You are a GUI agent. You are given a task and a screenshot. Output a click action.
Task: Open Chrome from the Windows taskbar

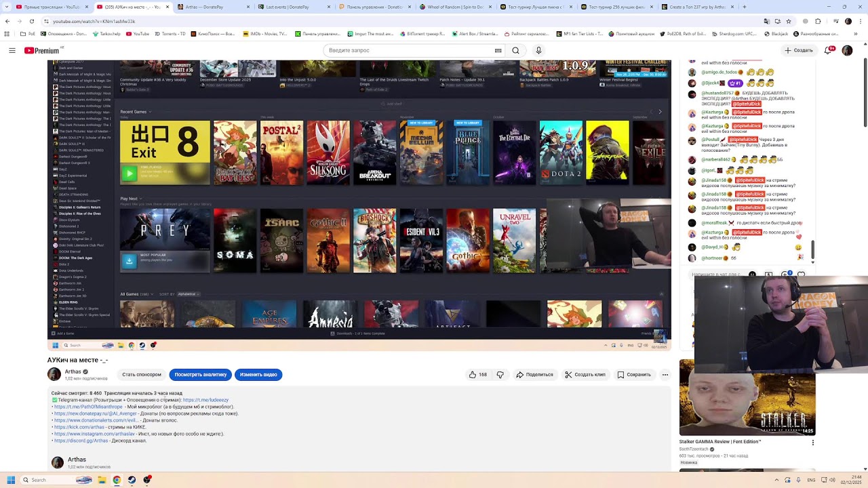(117, 480)
